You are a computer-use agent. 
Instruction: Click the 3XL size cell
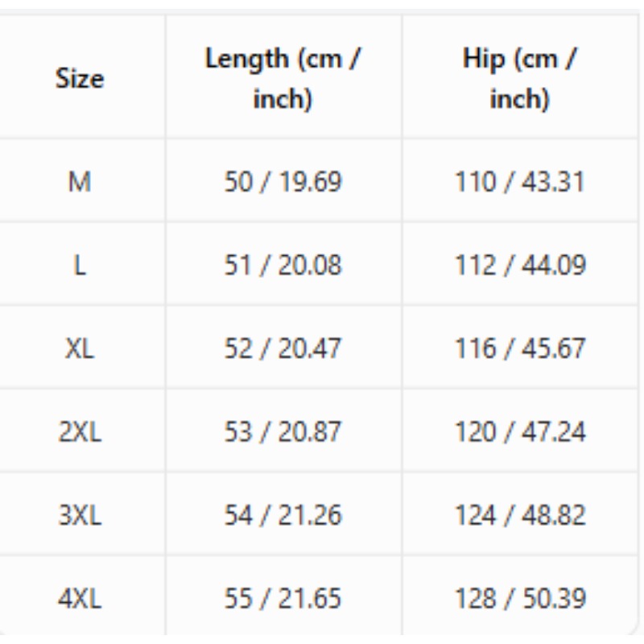pos(80,514)
